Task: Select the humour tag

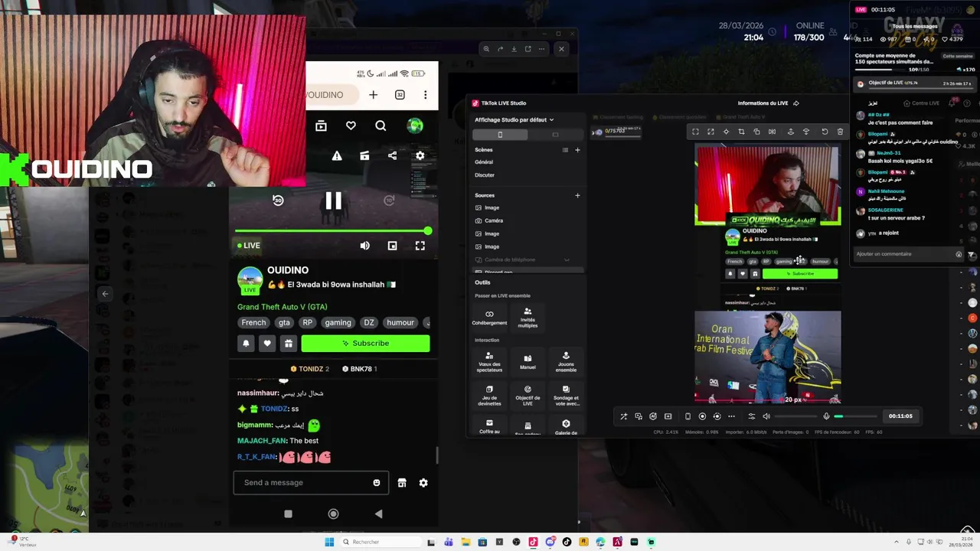Action: [x=400, y=323]
